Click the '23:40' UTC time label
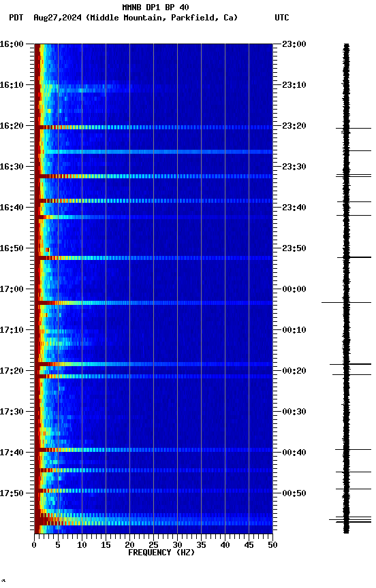 294,208
